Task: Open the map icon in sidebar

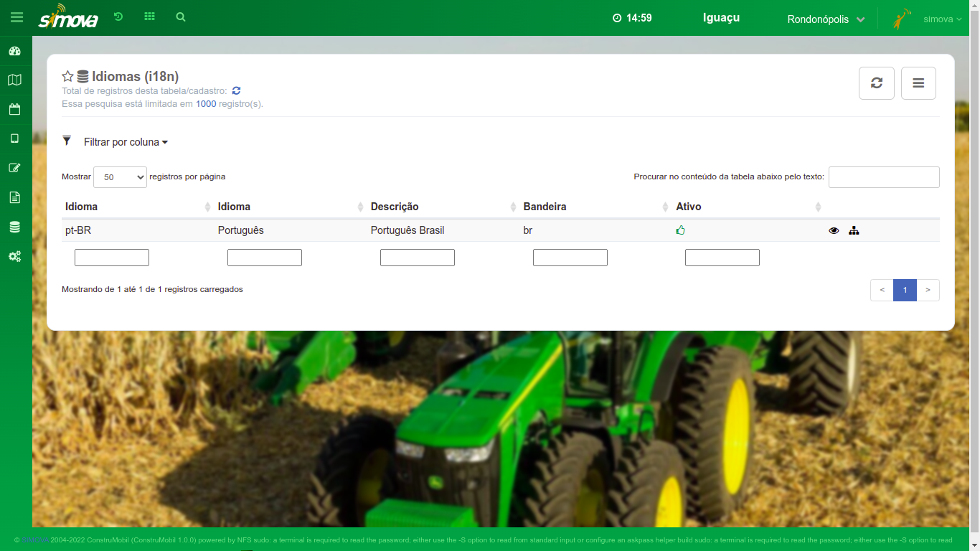Action: click(14, 80)
